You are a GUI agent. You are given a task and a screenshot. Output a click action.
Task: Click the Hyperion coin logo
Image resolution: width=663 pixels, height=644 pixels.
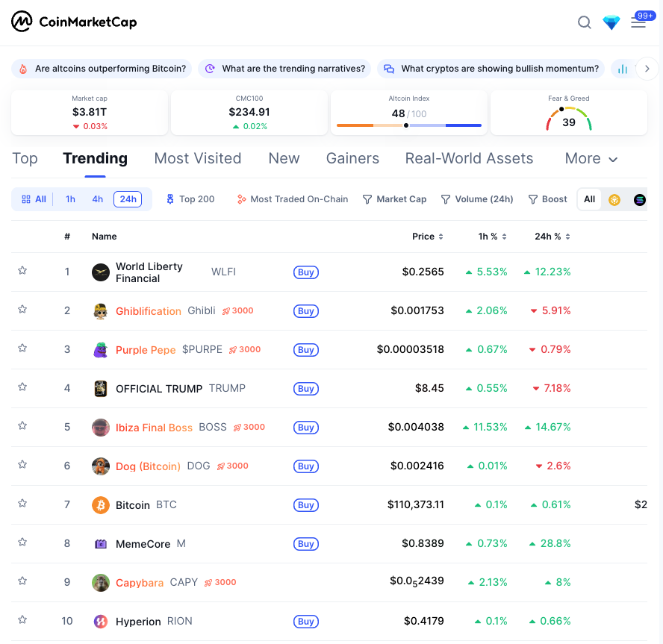click(101, 622)
